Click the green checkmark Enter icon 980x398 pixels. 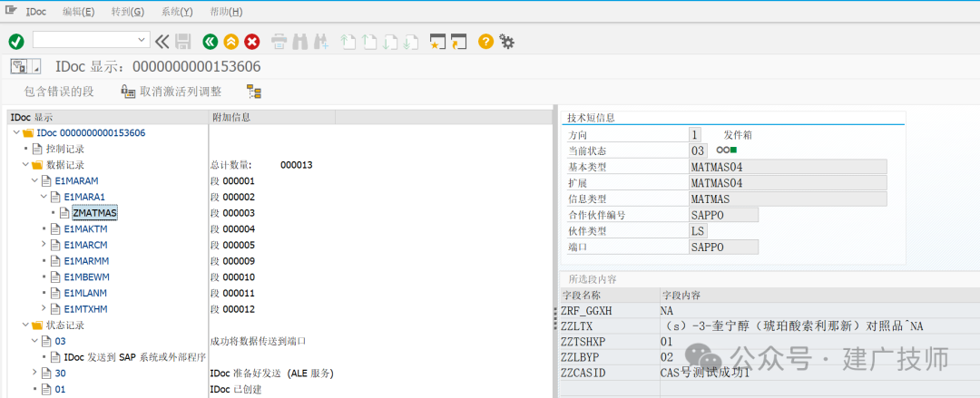tap(16, 42)
